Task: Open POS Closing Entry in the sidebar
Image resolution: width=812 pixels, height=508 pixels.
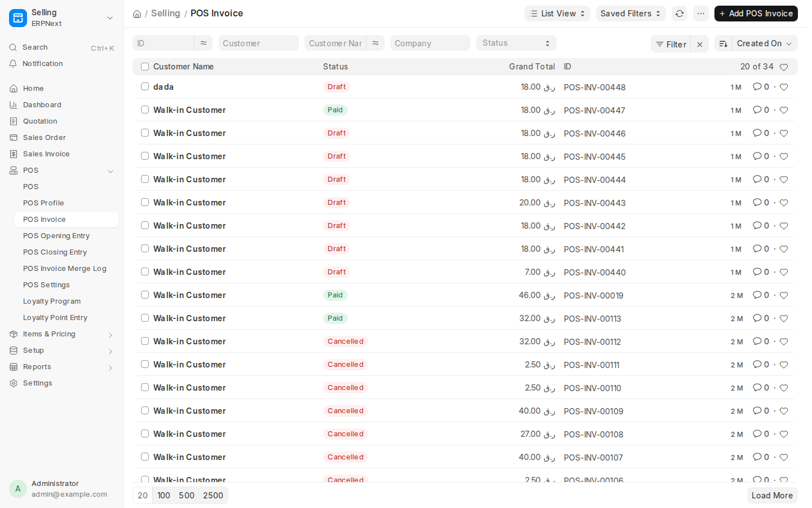Action: (x=67, y=252)
